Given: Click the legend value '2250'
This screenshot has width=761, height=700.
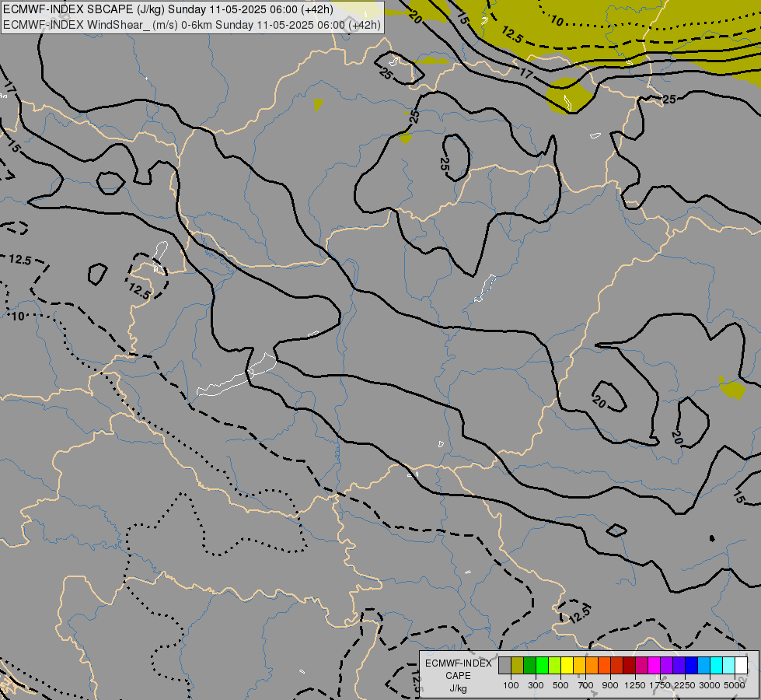Looking at the screenshot, I should pos(685,685).
